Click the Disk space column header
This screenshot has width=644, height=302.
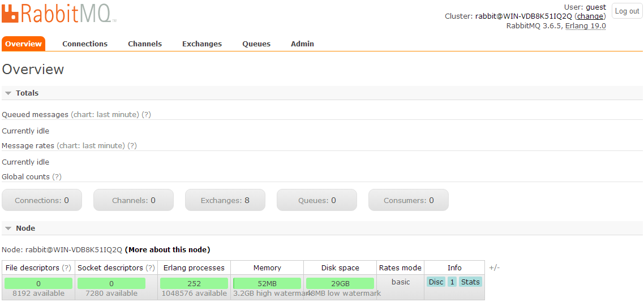pyautogui.click(x=340, y=268)
